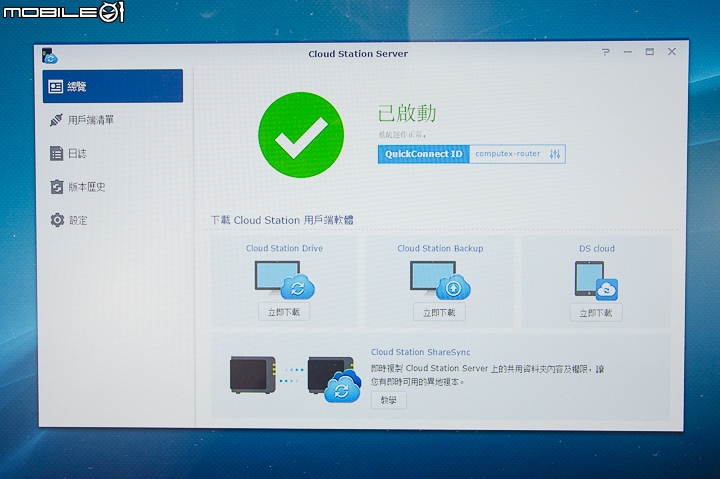720x479 pixels.
Task: Click the Cloud Station Server window title
Action: tap(358, 54)
